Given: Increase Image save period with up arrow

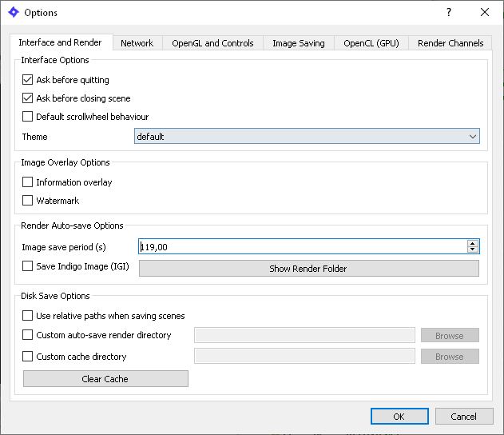Looking at the screenshot, I should click(473, 244).
